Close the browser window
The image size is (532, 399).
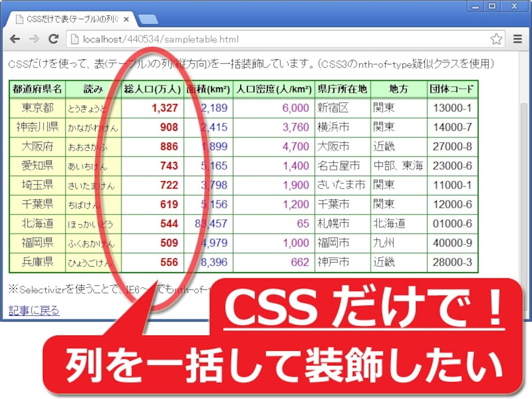point(514,6)
